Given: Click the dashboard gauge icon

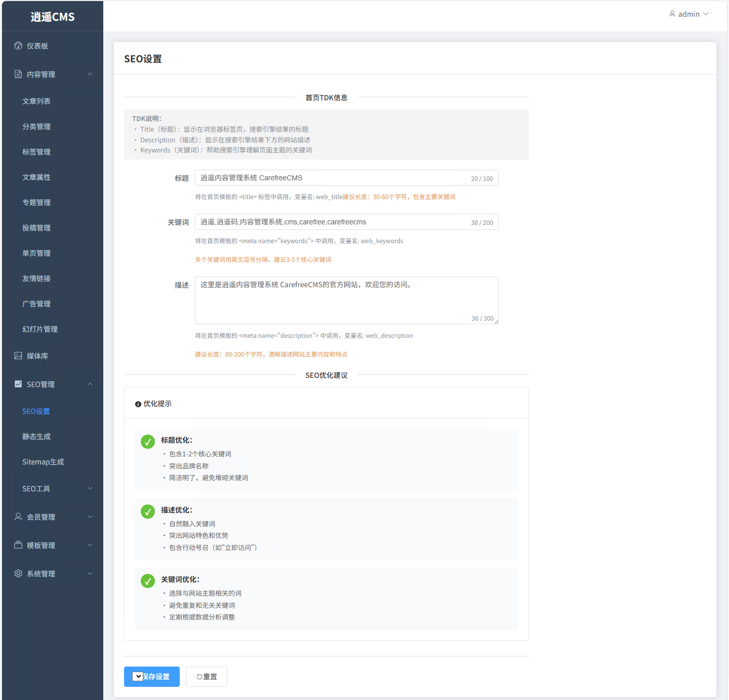Looking at the screenshot, I should pyautogui.click(x=18, y=46).
